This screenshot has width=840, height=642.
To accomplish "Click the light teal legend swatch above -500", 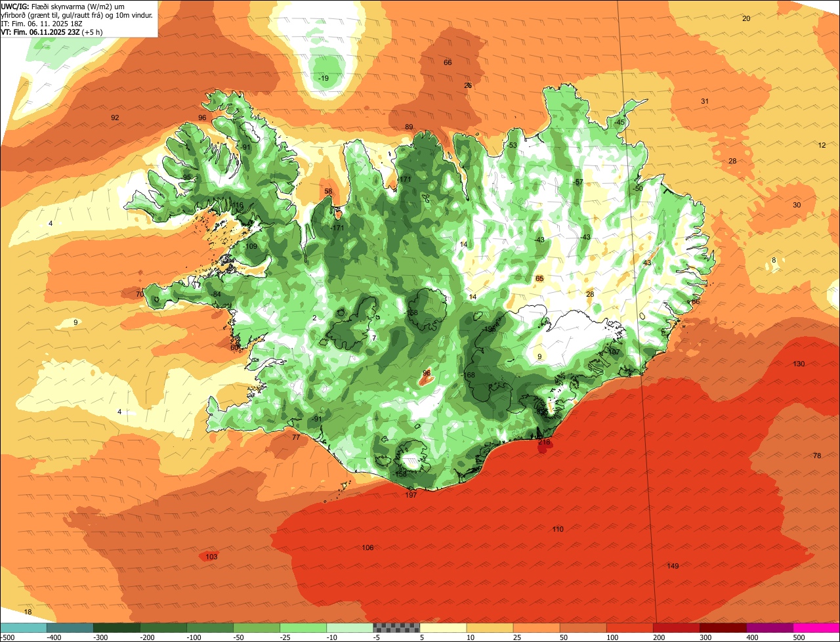I will coord(23,628).
